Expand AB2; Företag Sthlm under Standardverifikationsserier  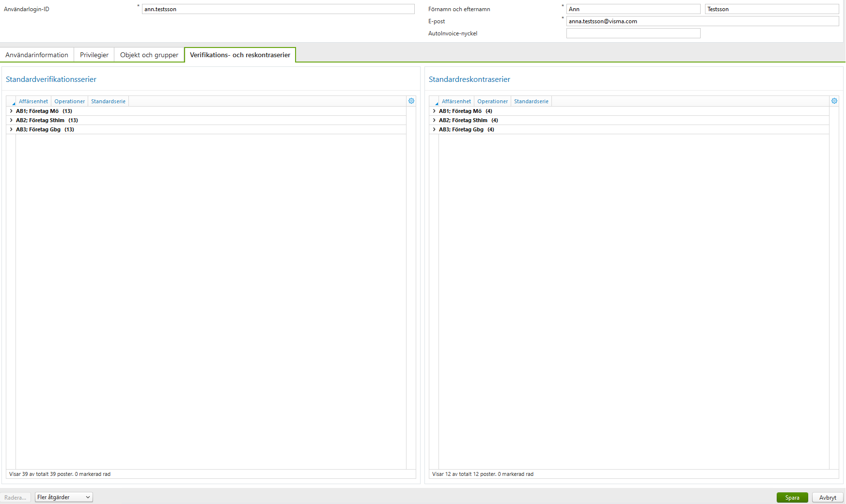coord(11,120)
